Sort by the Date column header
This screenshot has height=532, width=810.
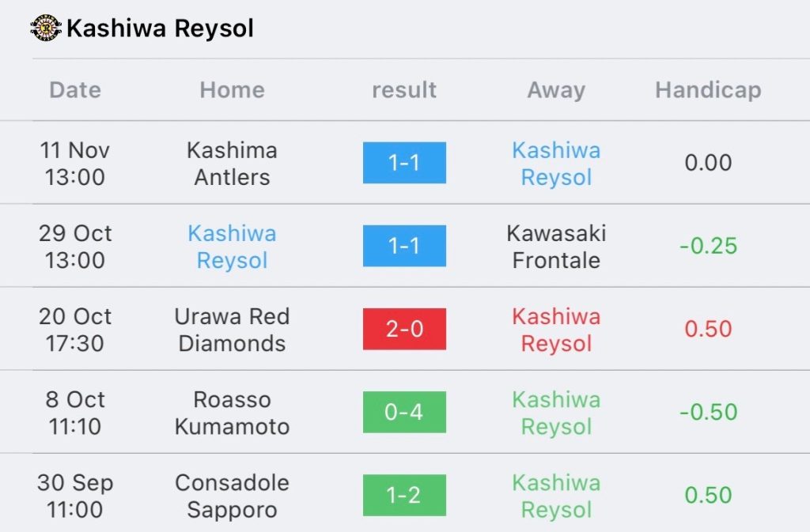point(75,90)
